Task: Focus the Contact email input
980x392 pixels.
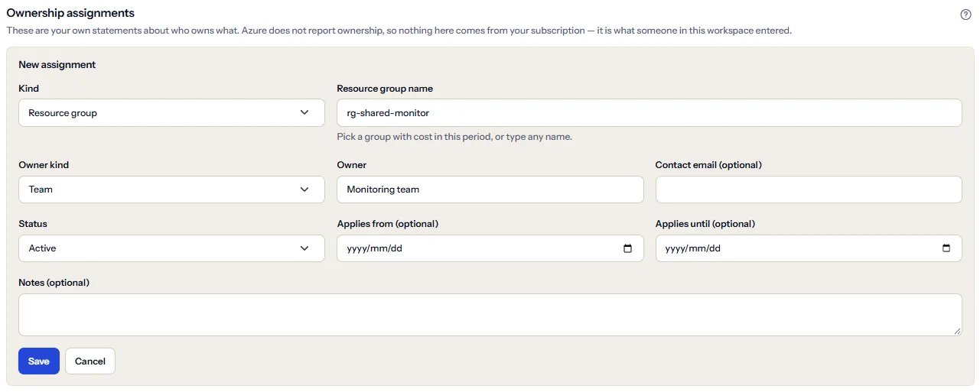Action: [809, 190]
